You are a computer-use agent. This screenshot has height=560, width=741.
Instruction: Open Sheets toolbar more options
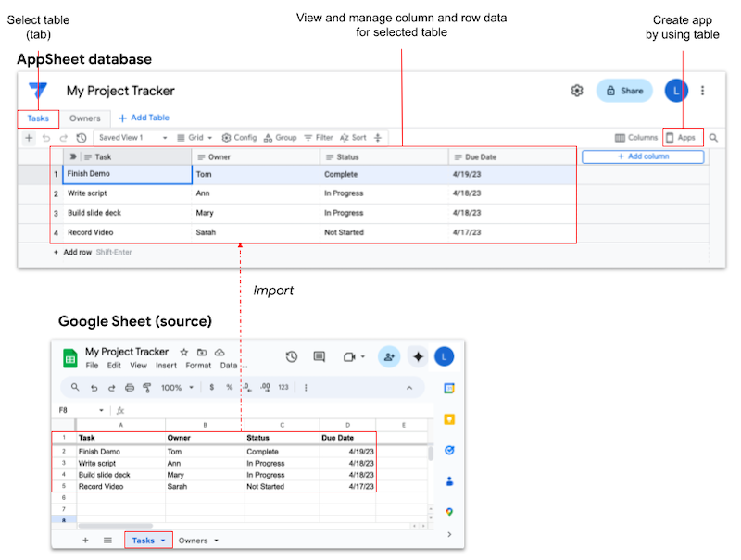point(306,388)
